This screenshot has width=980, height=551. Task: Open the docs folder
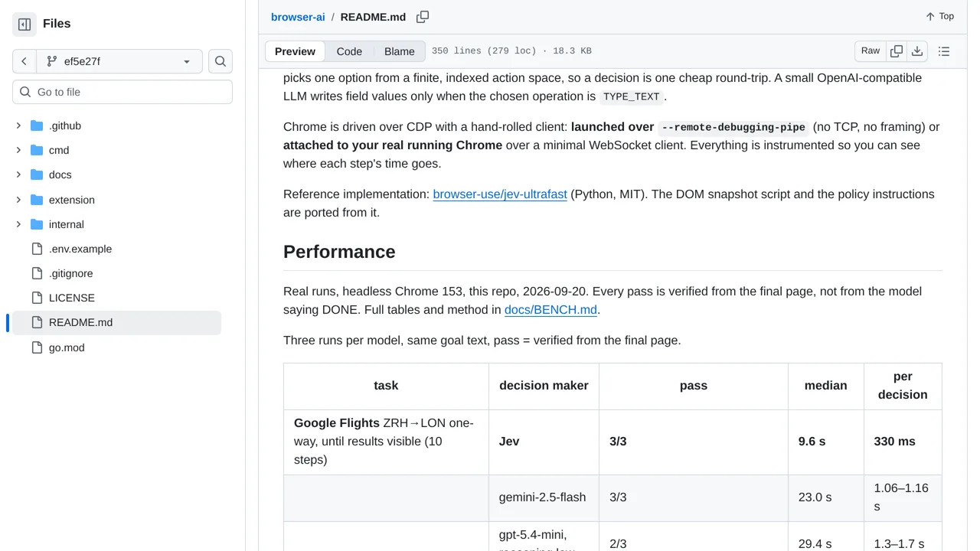[60, 174]
